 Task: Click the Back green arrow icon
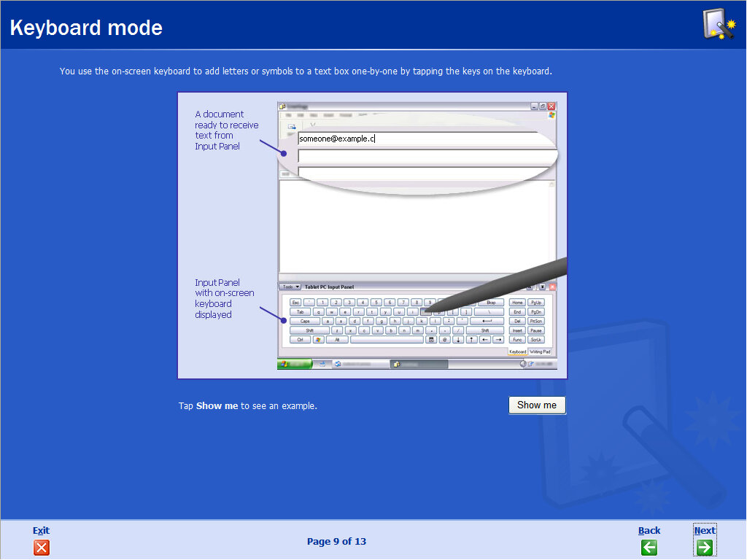tap(649, 548)
